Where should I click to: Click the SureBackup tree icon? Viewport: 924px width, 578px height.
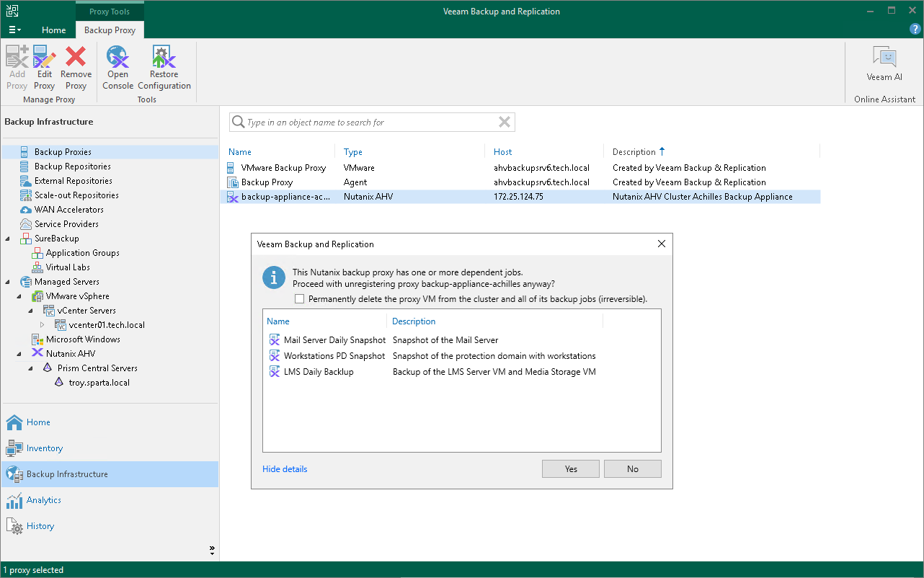pyautogui.click(x=25, y=239)
